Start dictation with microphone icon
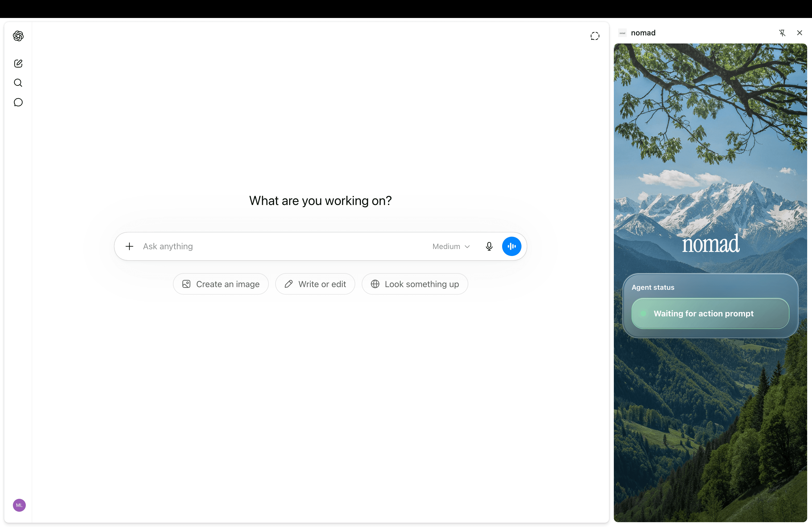The height and width of the screenshot is (527, 812). (x=489, y=246)
